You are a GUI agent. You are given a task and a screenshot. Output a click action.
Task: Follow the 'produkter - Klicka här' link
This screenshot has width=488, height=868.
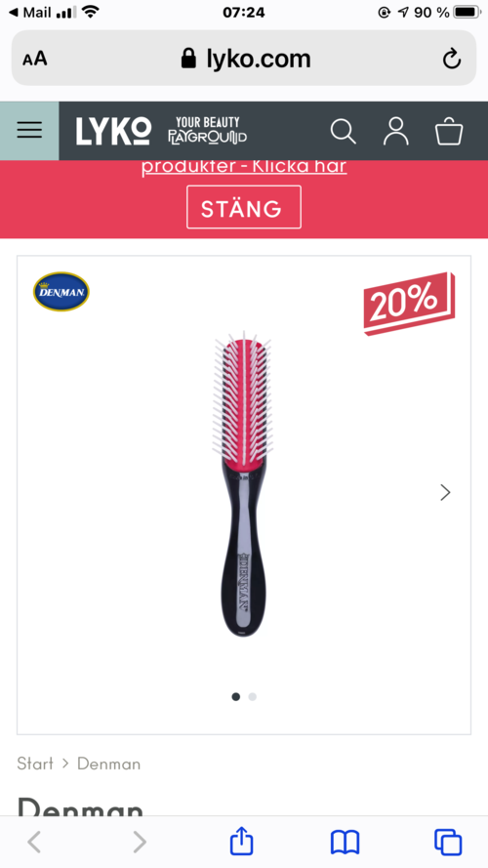coord(244,167)
